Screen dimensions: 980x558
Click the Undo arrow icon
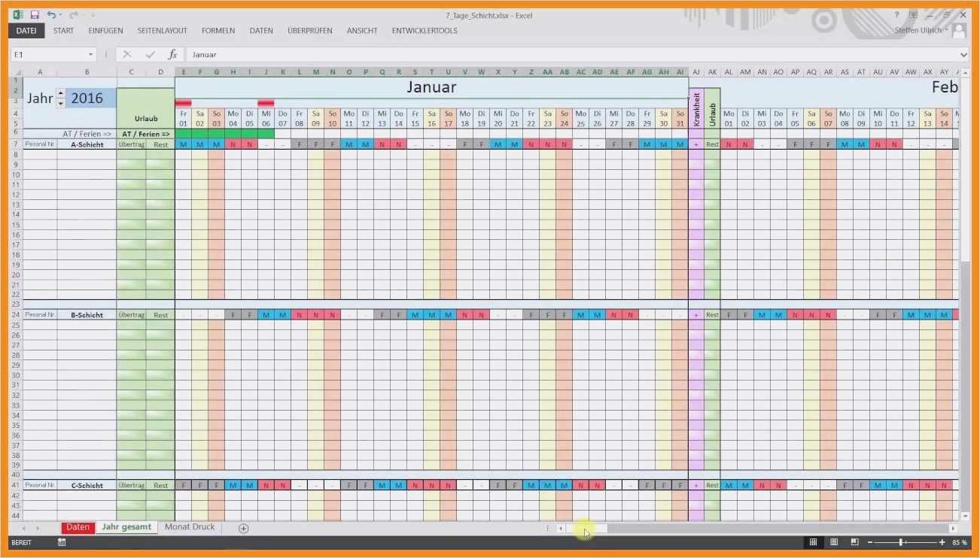[x=50, y=15]
